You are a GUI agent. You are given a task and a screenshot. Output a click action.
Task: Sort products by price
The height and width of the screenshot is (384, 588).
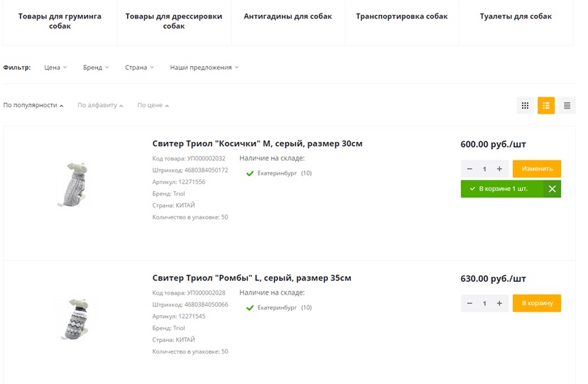click(153, 105)
